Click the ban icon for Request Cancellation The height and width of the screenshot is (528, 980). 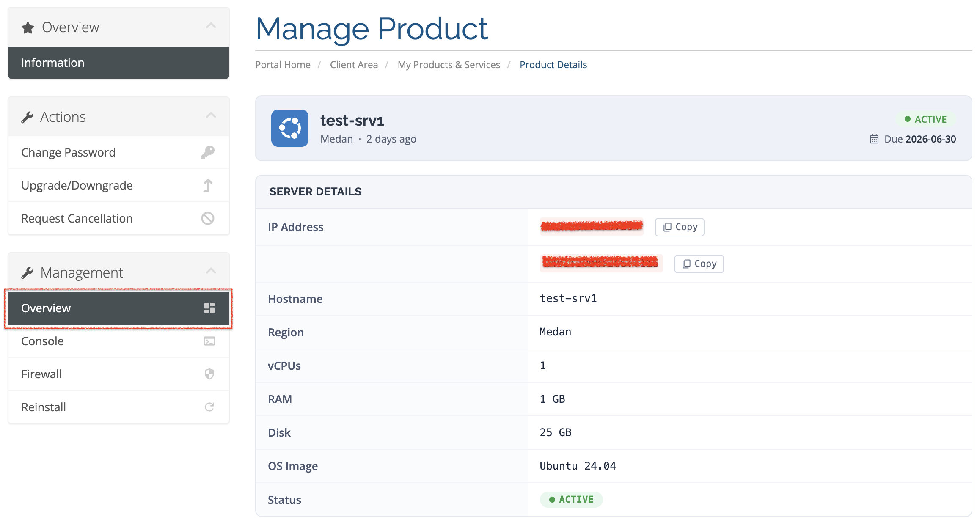[208, 218]
